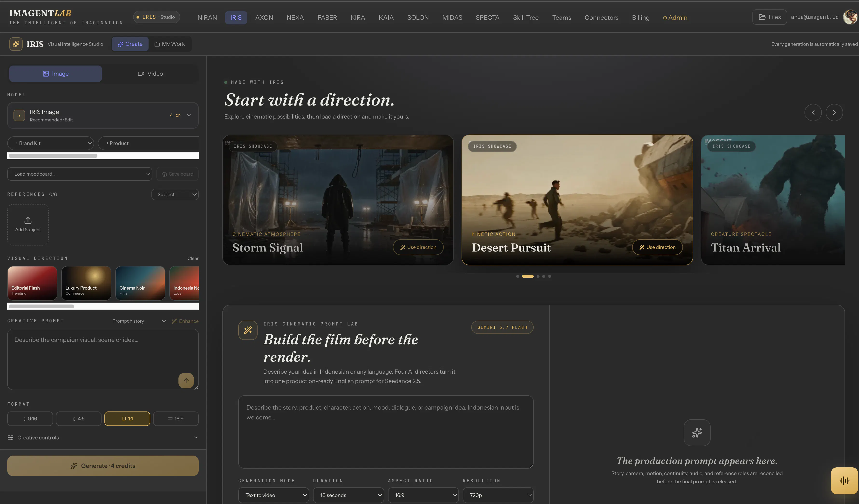859x504 pixels.
Task: Click the IRIS Image model star icon
Action: click(x=19, y=115)
